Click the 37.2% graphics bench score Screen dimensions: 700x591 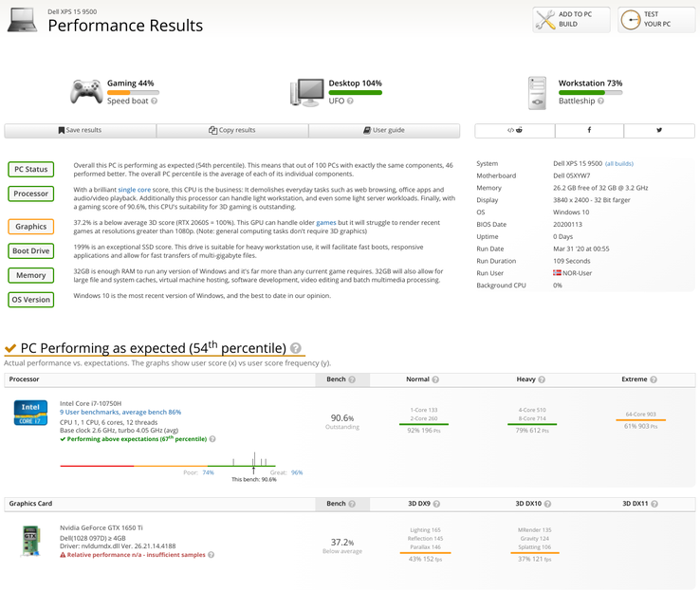(x=342, y=543)
